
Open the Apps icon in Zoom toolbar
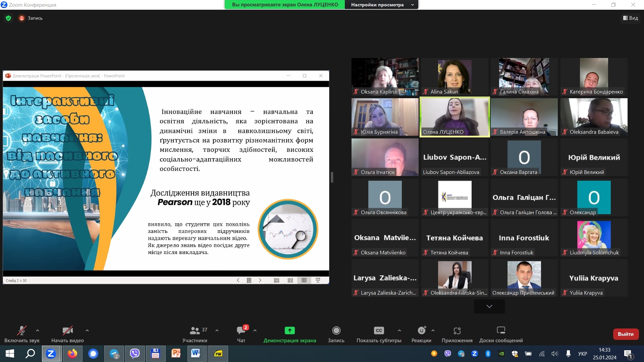(457, 331)
